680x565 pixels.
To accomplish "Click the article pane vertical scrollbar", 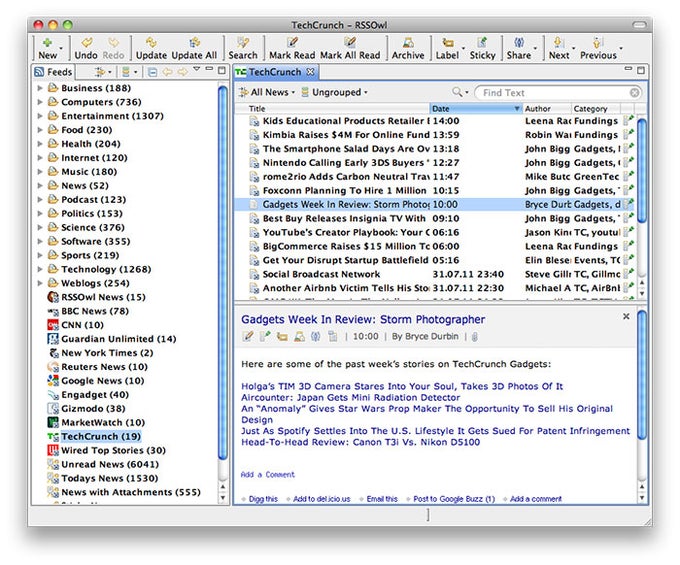I will point(642,376).
